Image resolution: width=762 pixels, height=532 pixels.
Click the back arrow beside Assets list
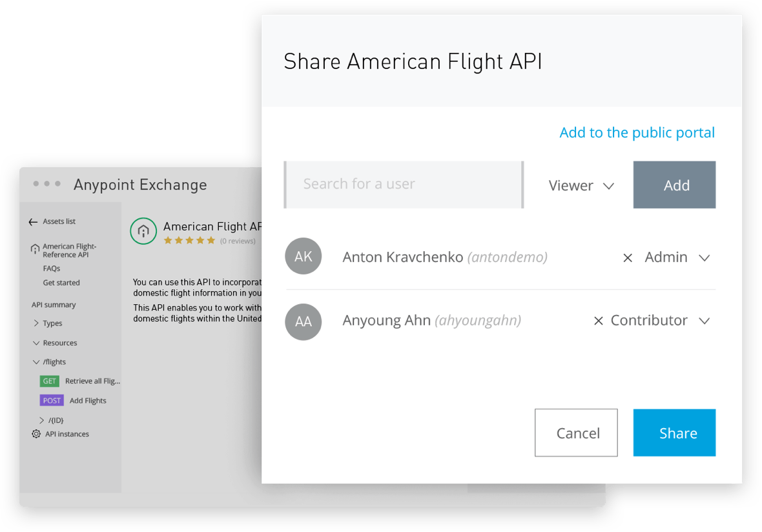(32, 221)
